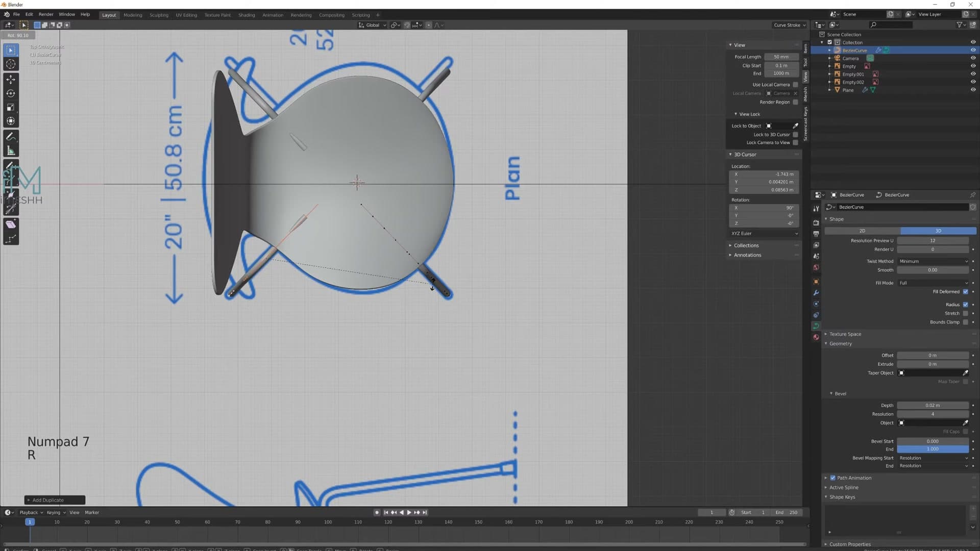The image size is (980, 551).
Task: Expand the Active Spline panel
Action: tap(843, 488)
